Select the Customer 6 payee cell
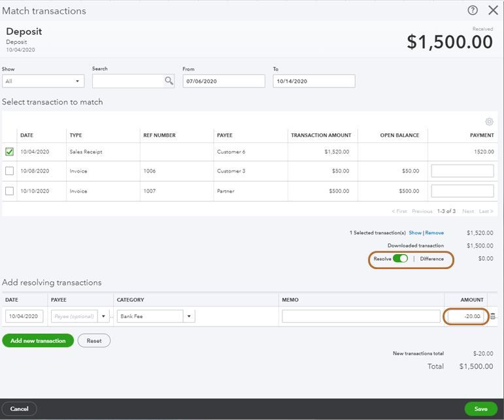Image resolution: width=504 pixels, height=420 pixels. [x=231, y=152]
